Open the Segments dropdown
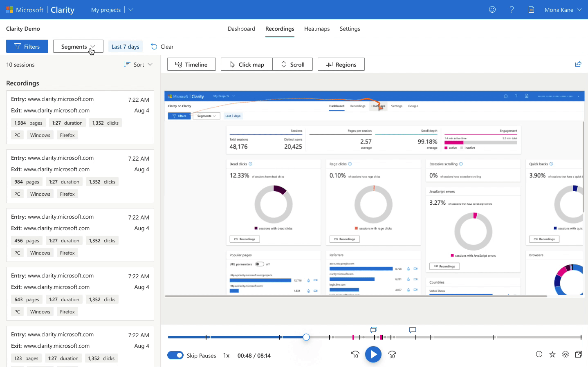 pos(78,46)
